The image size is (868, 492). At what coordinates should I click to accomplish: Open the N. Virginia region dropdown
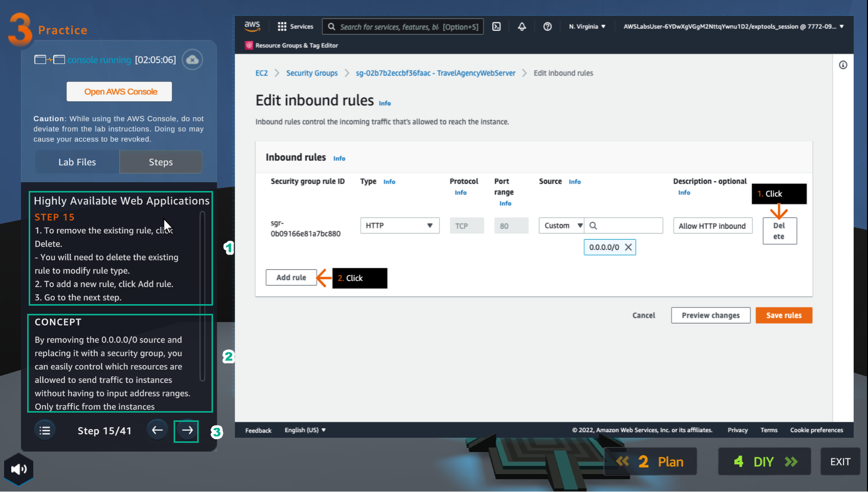tap(587, 27)
